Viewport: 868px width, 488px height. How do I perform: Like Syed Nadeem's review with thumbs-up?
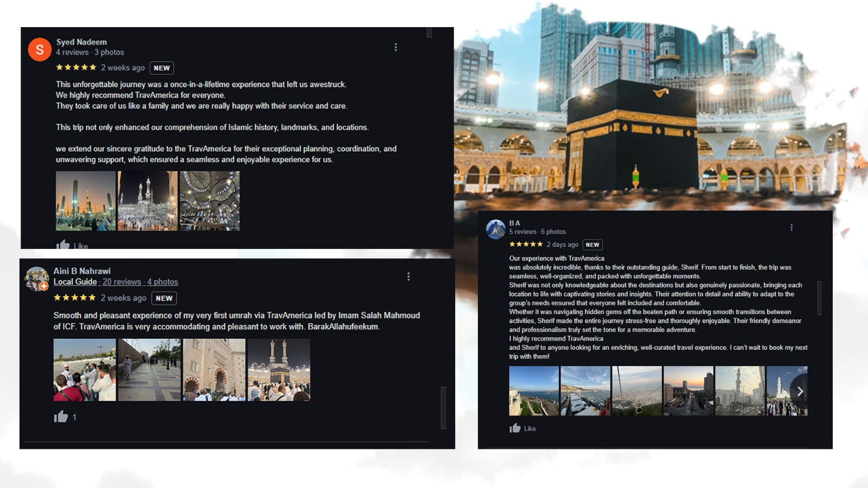tap(63, 245)
